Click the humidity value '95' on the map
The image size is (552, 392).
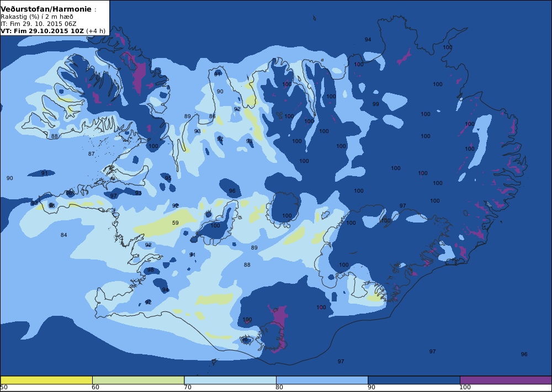pos(168,178)
